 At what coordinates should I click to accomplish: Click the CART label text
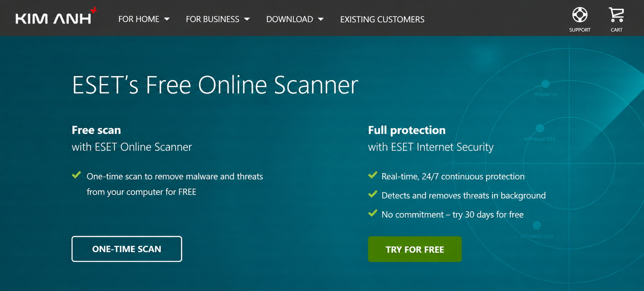[x=616, y=30]
